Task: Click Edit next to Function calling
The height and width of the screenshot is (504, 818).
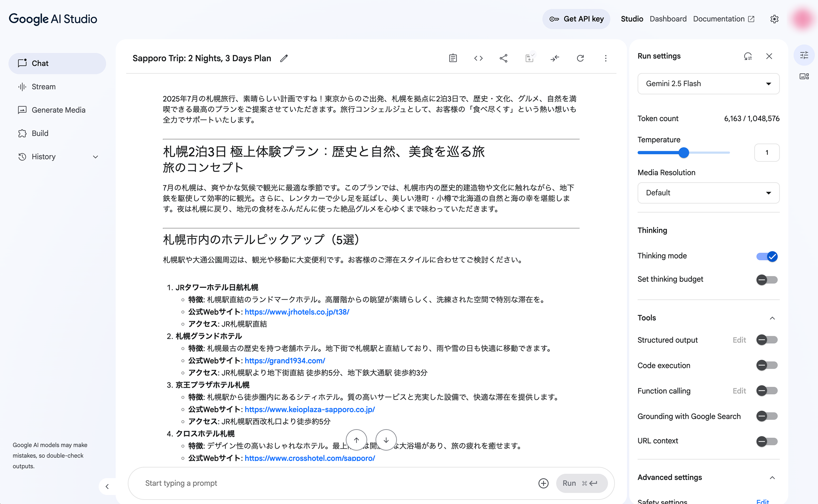Action: [x=739, y=391]
